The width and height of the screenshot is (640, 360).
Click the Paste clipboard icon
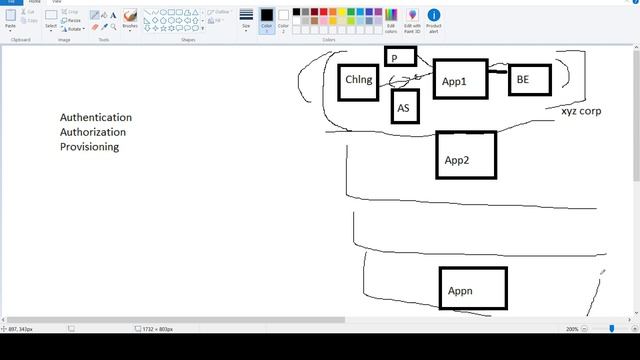tap(11, 16)
